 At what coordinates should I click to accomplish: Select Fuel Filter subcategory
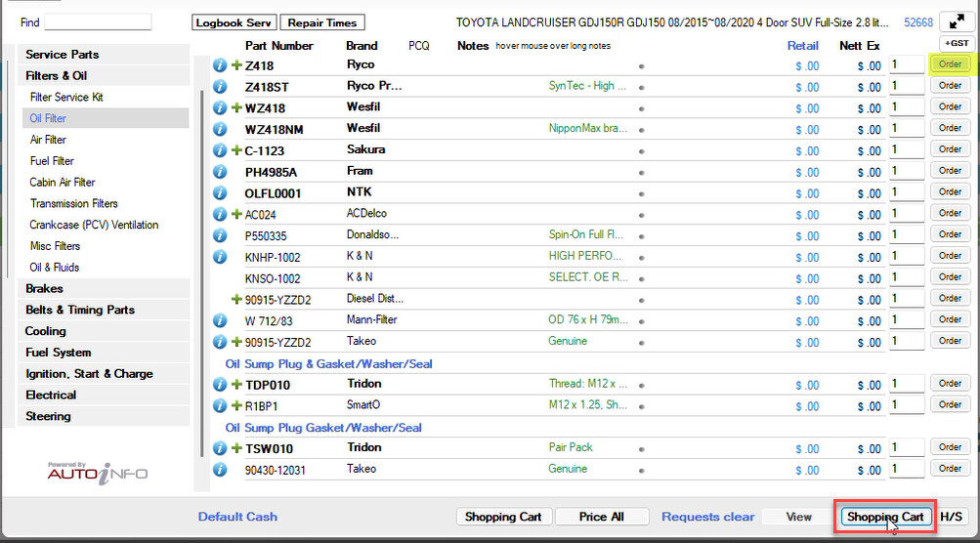pos(52,160)
